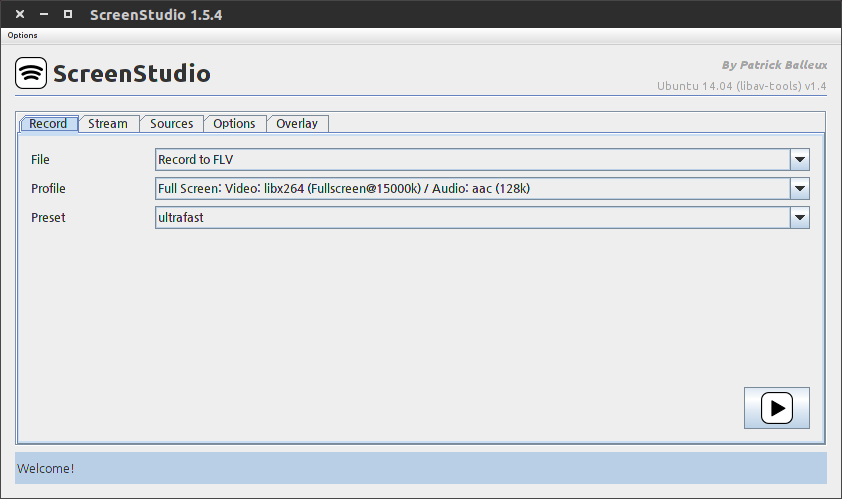Screen dimensions: 842x499
Task: Minimize the ScreenStudio window
Action: [x=44, y=14]
